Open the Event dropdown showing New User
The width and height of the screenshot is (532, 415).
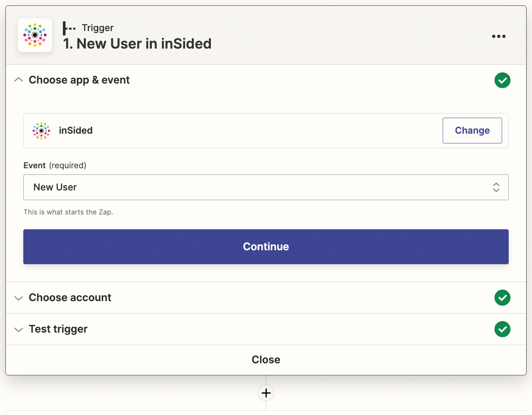click(266, 187)
